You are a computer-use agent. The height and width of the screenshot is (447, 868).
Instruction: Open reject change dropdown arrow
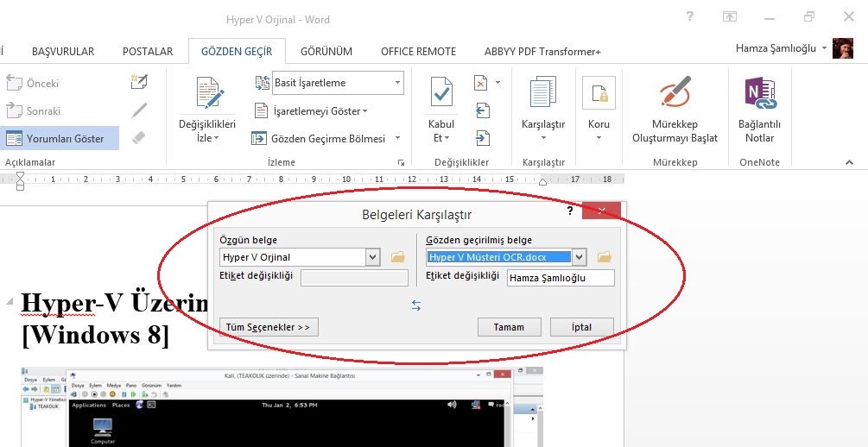coord(497,83)
